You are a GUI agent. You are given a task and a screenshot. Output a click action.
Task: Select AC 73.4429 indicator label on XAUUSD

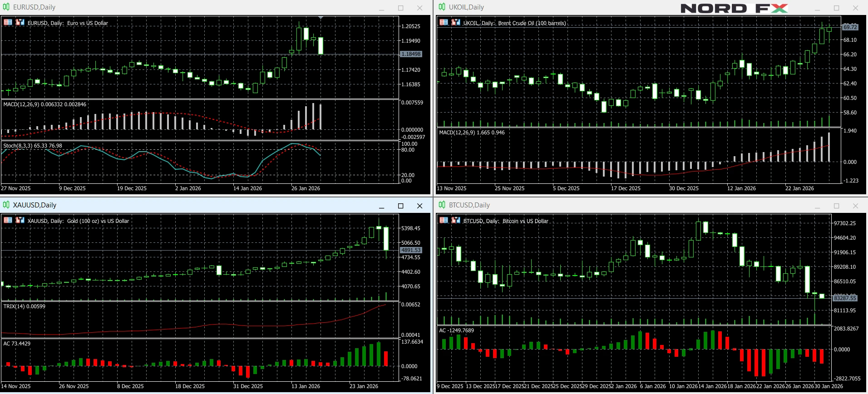(17, 344)
